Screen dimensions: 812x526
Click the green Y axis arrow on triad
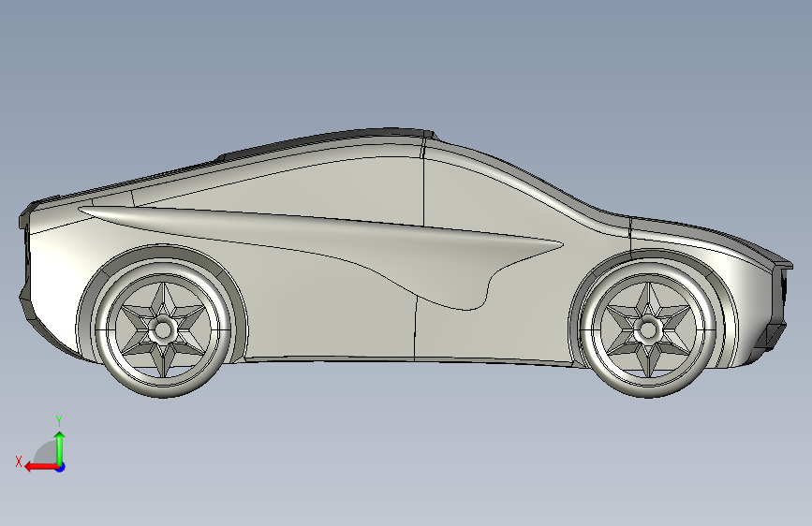coord(60,447)
